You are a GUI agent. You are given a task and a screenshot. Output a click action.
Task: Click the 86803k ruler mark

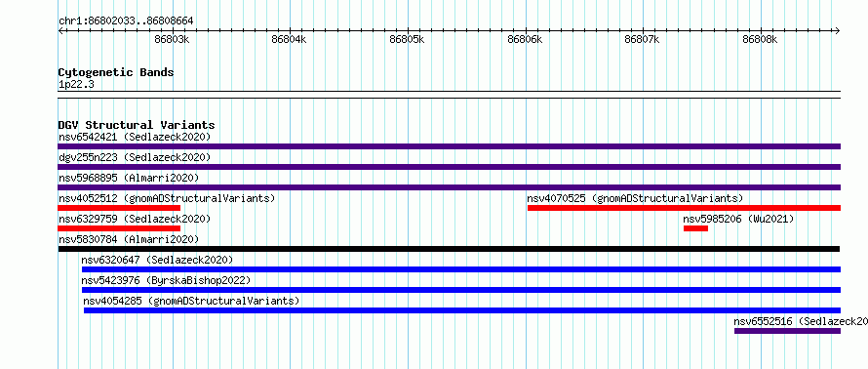[x=173, y=39]
